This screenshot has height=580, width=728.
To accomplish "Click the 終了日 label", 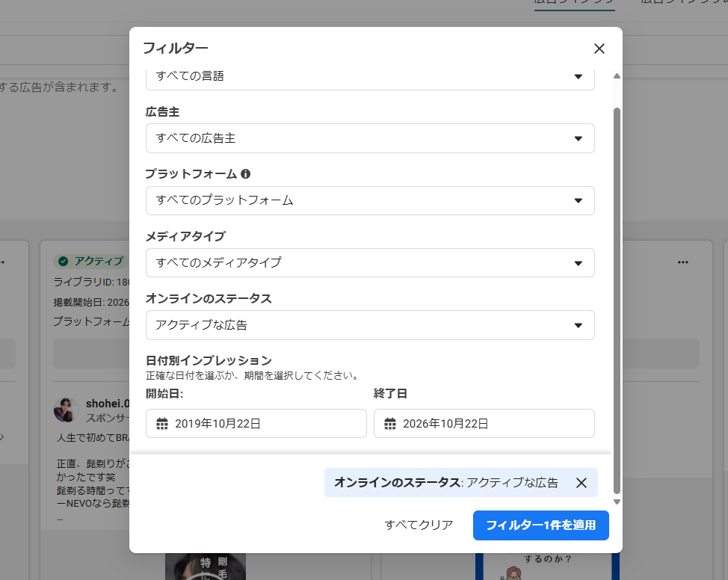I will (390, 394).
